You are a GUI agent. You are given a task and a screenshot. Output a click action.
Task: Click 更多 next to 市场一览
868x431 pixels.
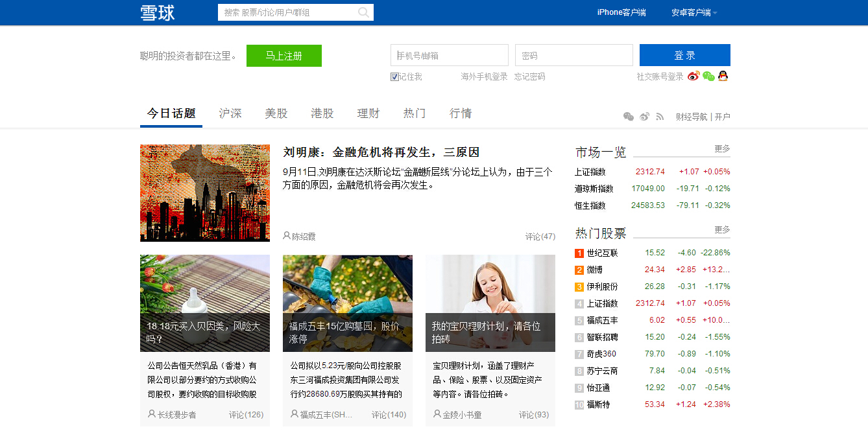click(722, 148)
